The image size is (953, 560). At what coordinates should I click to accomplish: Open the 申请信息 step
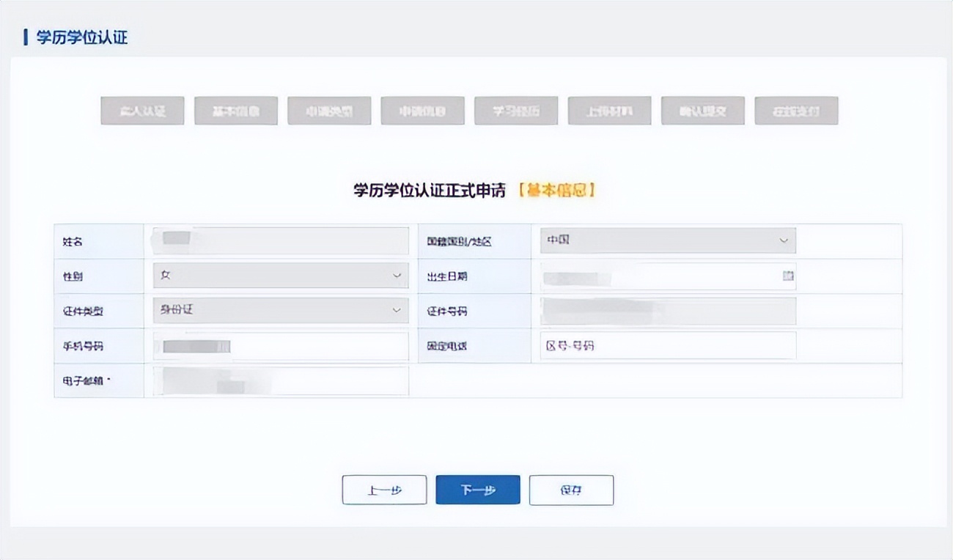[422, 111]
